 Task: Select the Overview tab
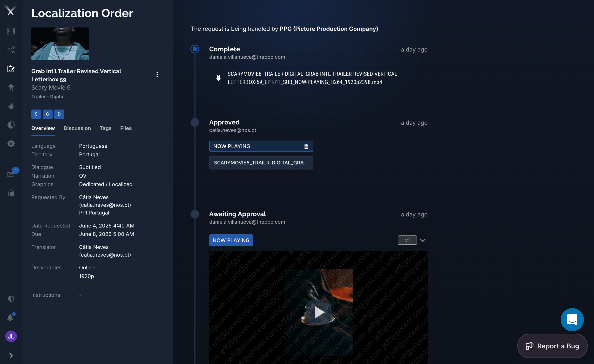tap(43, 128)
